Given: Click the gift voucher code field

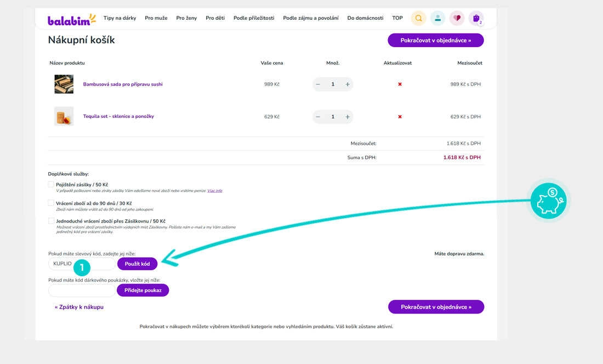Looking at the screenshot, I should 82,290.
